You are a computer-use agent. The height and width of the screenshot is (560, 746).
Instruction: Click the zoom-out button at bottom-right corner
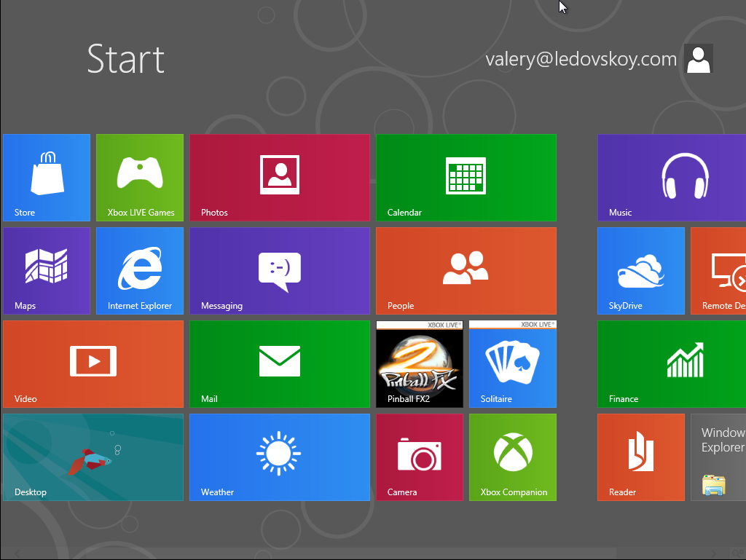coord(737,553)
